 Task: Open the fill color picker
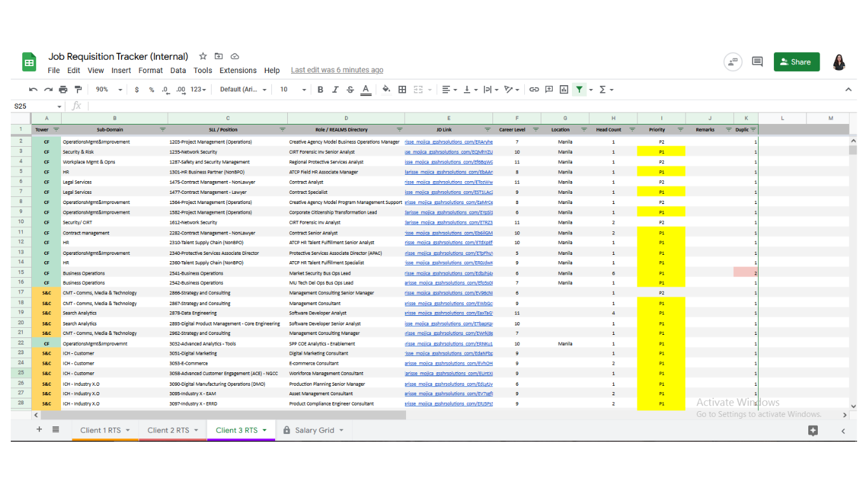point(386,90)
